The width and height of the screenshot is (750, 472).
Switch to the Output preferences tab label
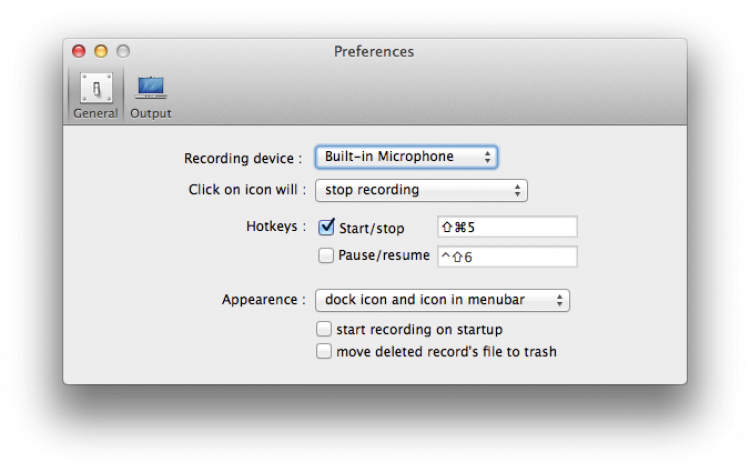pos(151,113)
